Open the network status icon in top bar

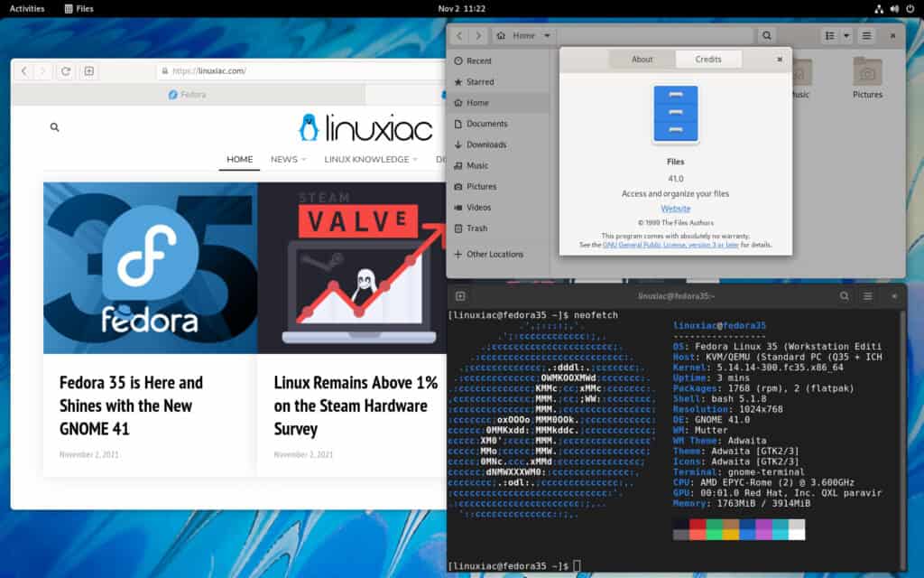pyautogui.click(x=879, y=9)
